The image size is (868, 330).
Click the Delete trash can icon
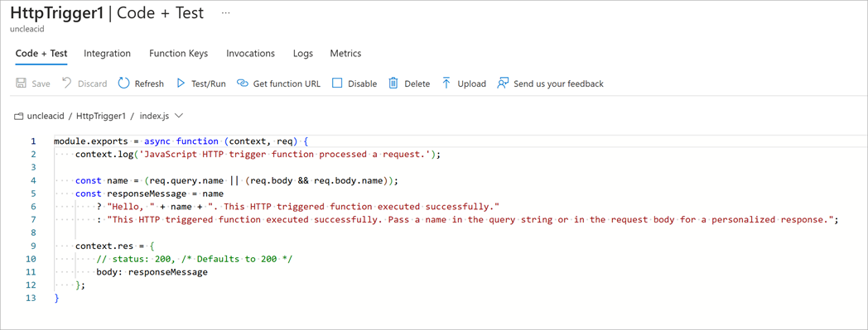[393, 84]
